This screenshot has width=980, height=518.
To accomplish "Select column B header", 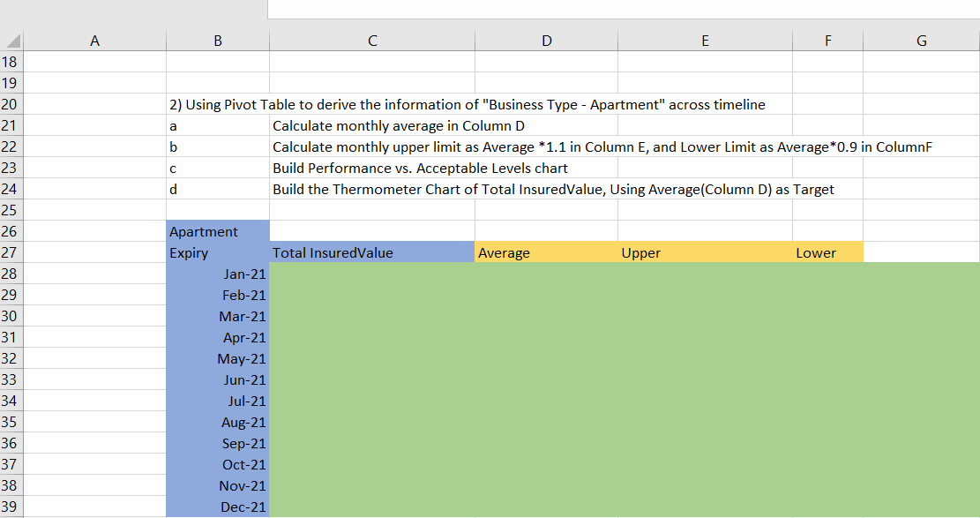I will click(217, 40).
